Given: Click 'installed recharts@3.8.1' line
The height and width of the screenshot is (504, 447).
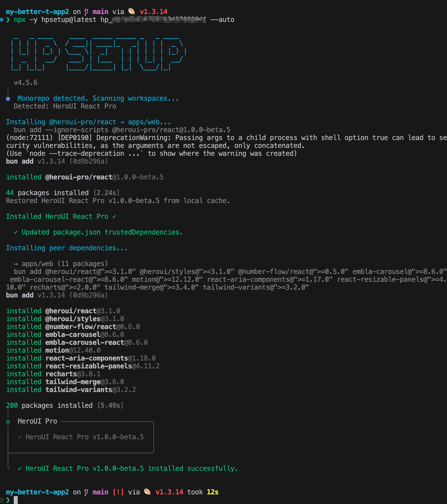Looking at the screenshot, I should [x=53, y=374].
